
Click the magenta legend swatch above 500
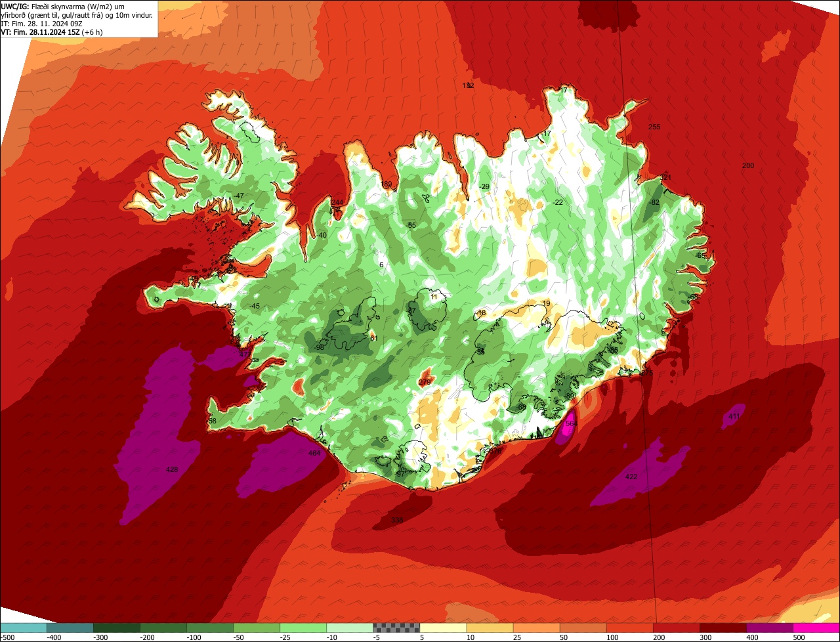816,628
